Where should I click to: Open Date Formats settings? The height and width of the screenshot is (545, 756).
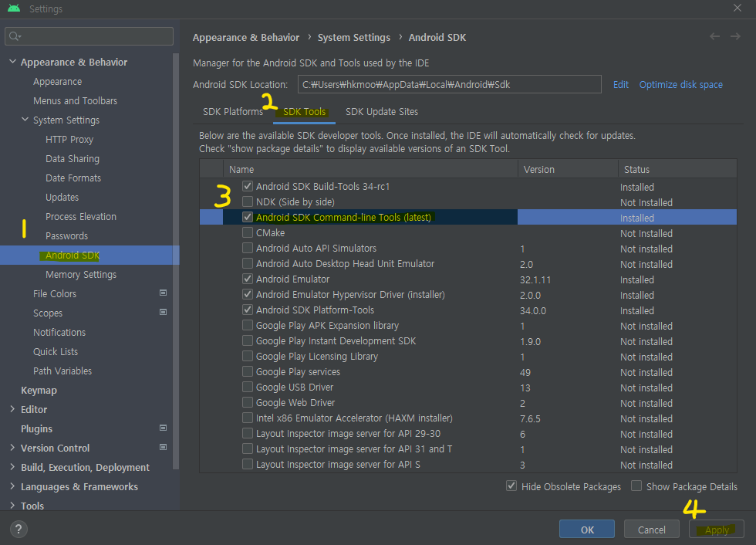pyautogui.click(x=73, y=178)
